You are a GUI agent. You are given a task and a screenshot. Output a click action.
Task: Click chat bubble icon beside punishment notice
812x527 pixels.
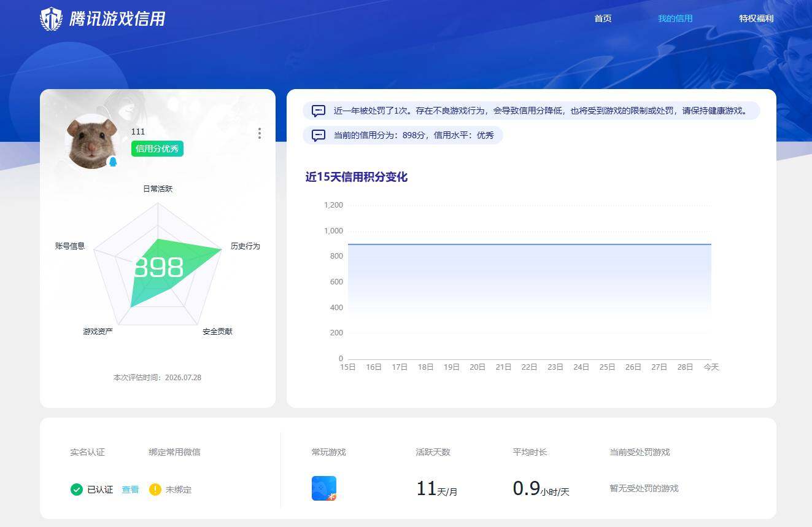[319, 111]
